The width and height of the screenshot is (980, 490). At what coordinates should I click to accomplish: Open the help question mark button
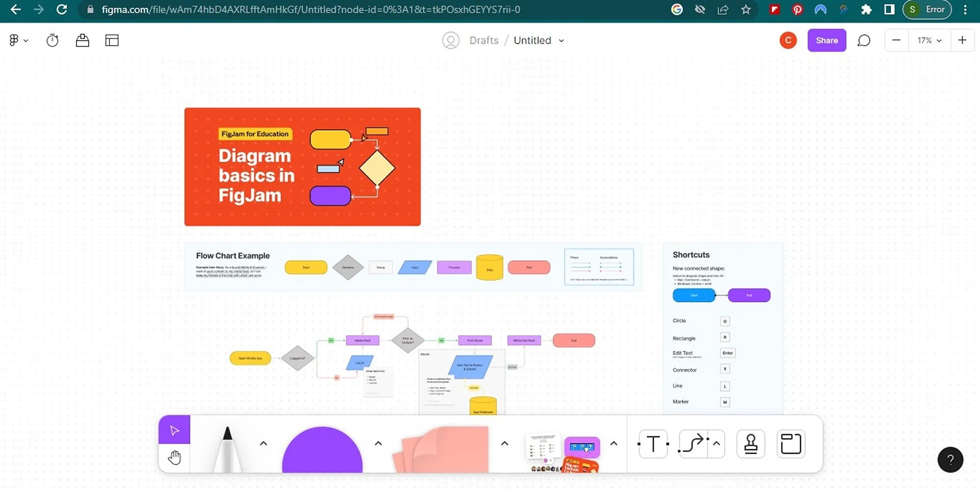point(951,460)
